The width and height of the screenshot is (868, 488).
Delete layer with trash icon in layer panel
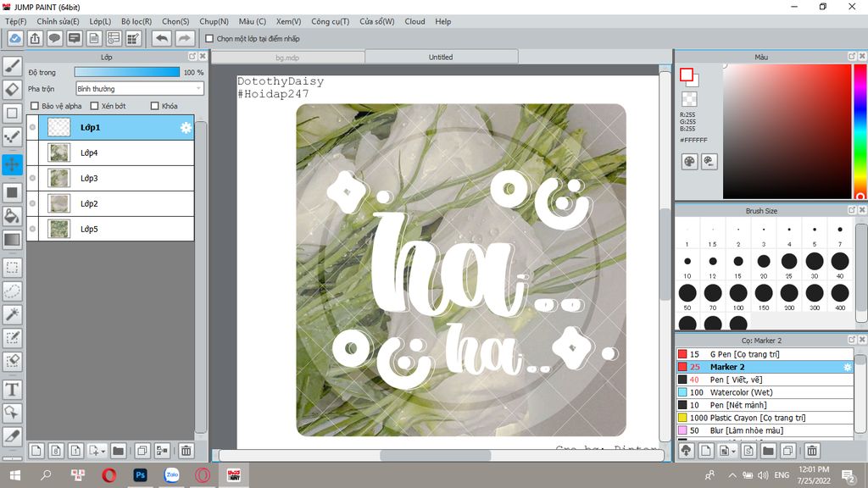click(186, 451)
